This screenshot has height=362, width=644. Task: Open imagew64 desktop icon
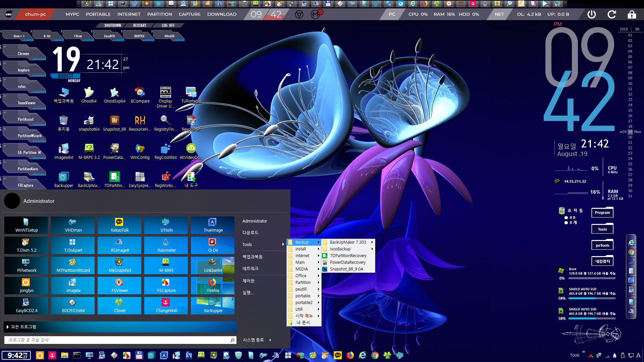tap(63, 151)
